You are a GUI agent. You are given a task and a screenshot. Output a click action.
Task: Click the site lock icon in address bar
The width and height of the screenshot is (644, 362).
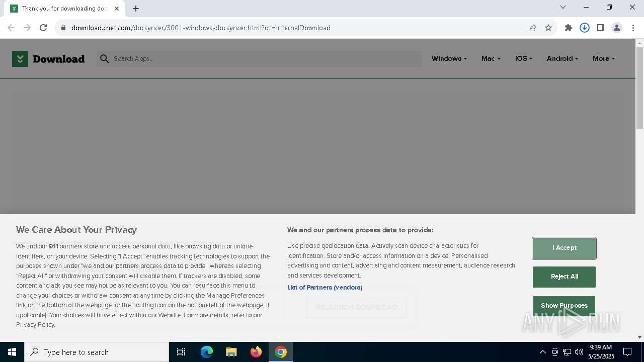point(63,28)
